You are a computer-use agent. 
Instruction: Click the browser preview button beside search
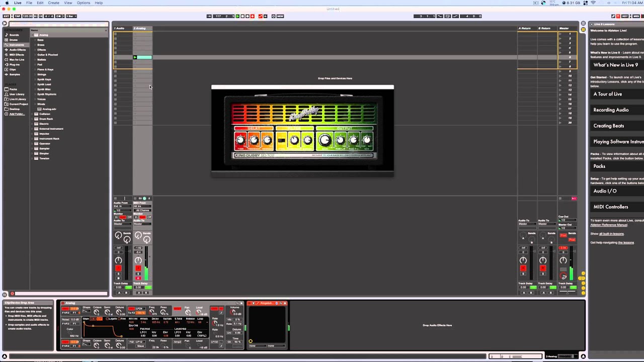point(5,23)
